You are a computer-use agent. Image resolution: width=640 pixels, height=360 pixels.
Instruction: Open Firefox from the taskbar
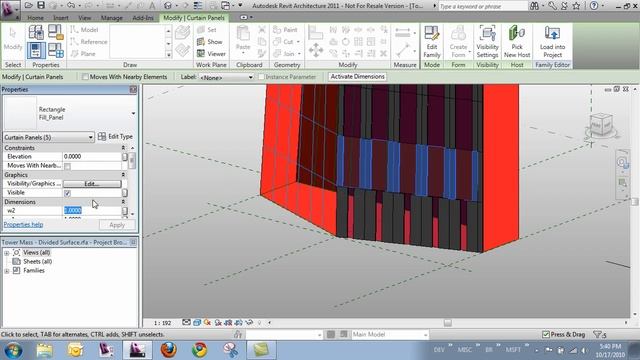point(169,350)
